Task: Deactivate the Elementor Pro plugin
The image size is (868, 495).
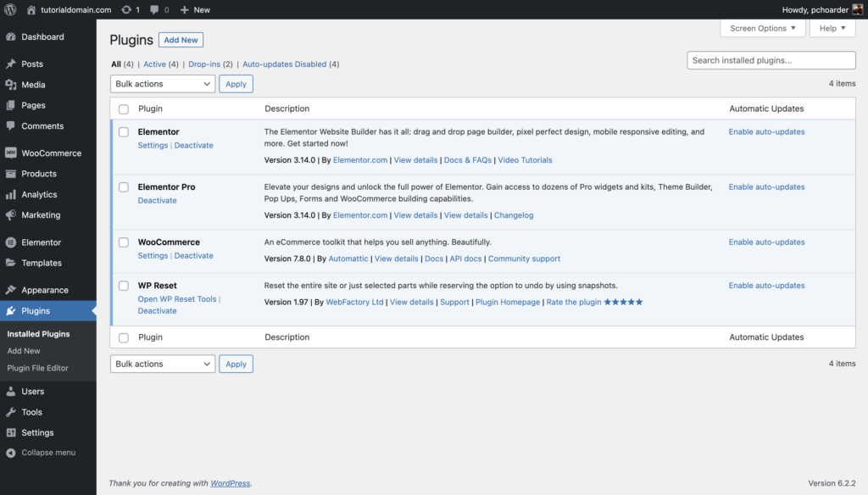Action: [157, 200]
